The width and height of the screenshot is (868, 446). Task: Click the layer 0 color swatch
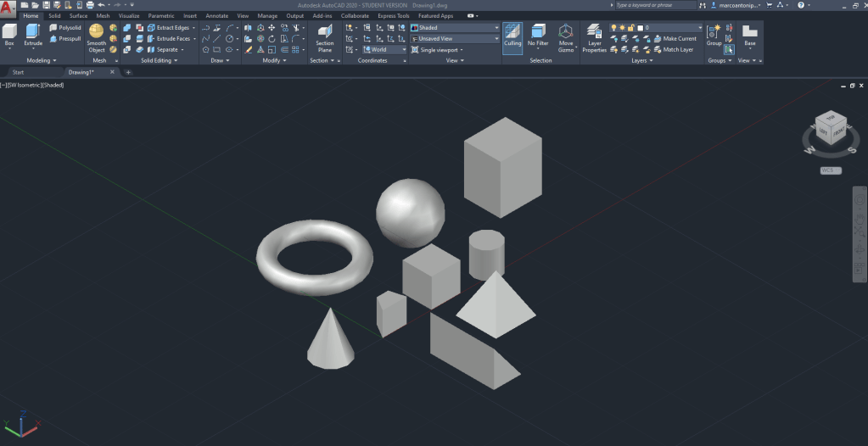(639, 27)
